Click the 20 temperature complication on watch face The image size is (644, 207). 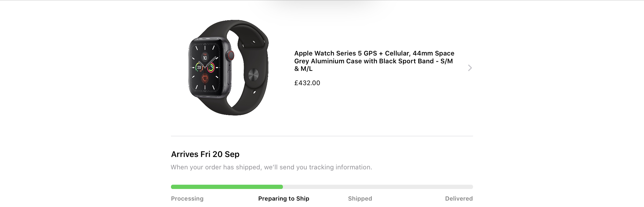point(199,67)
